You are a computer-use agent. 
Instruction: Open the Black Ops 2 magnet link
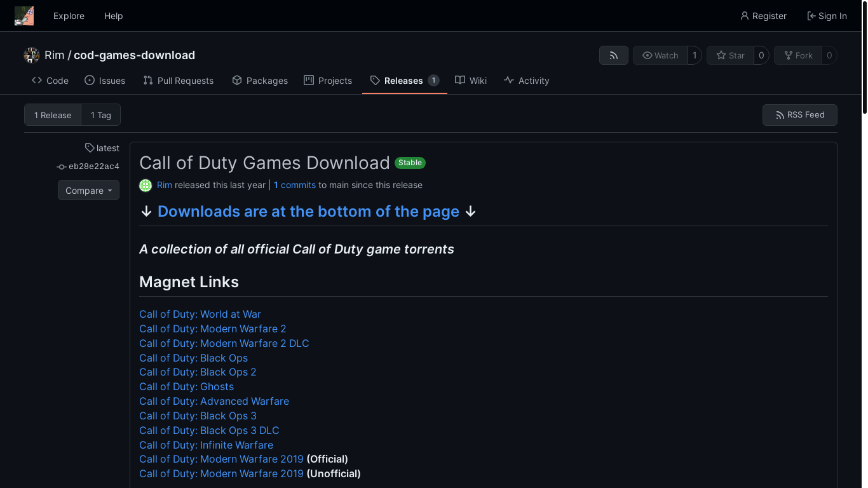(198, 372)
